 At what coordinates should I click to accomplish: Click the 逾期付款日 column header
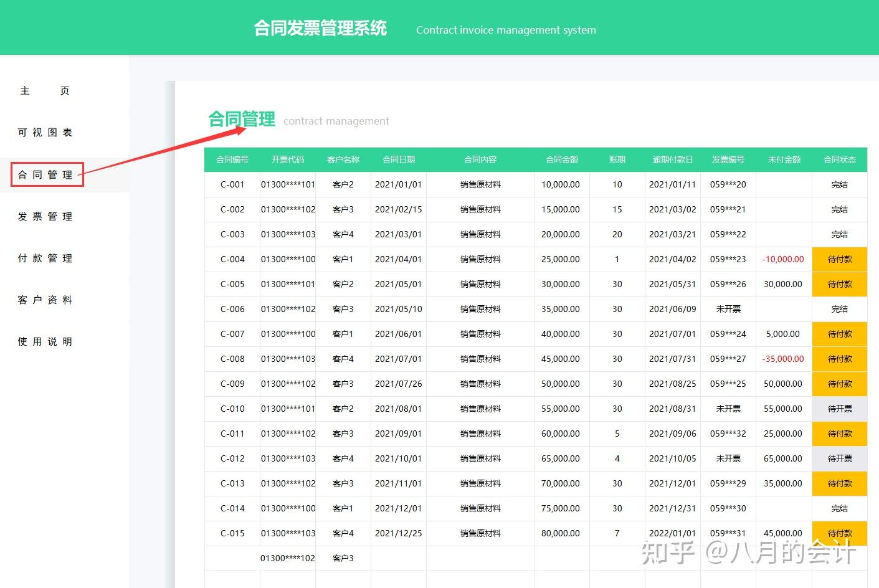tap(673, 159)
